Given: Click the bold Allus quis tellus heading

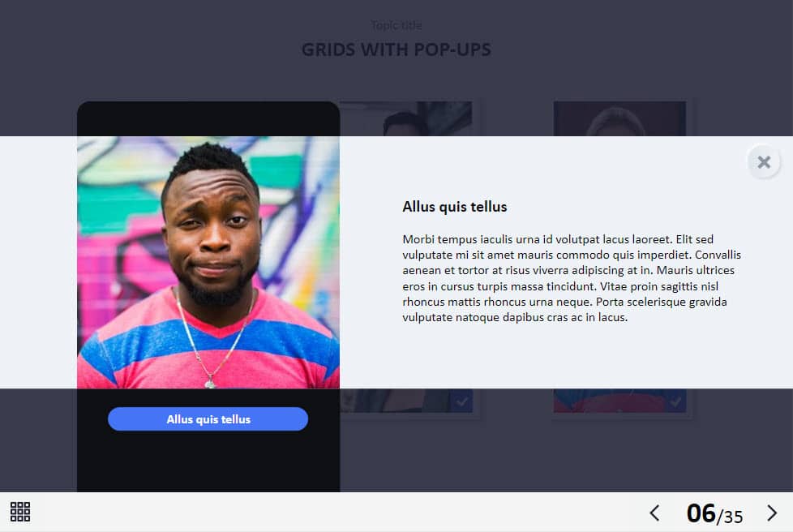Looking at the screenshot, I should (455, 207).
